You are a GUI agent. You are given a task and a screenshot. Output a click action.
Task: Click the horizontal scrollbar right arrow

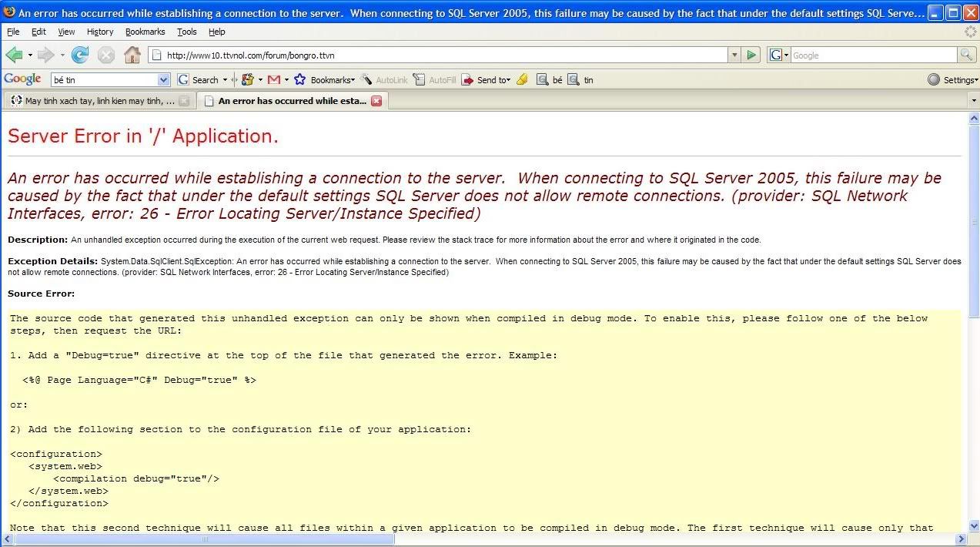[961, 539]
